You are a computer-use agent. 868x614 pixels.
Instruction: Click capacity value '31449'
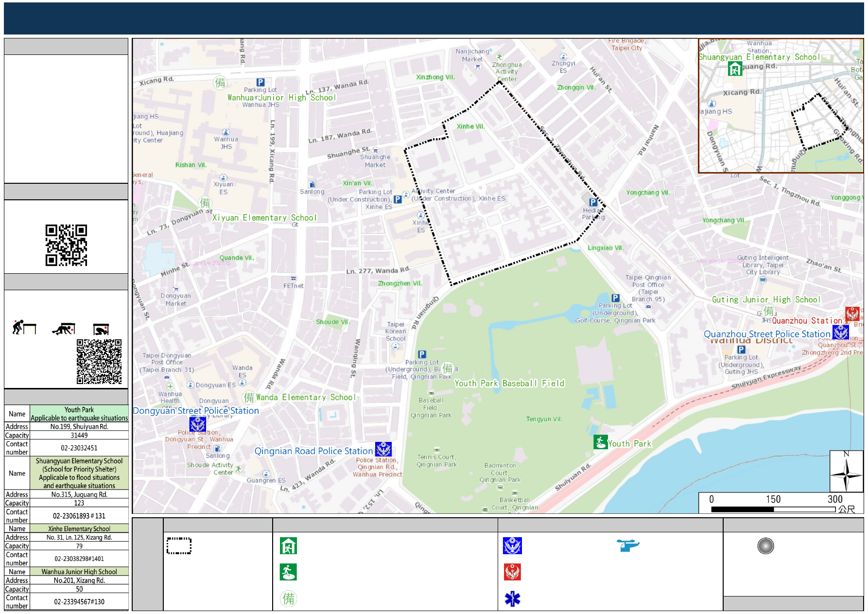pyautogui.click(x=79, y=435)
